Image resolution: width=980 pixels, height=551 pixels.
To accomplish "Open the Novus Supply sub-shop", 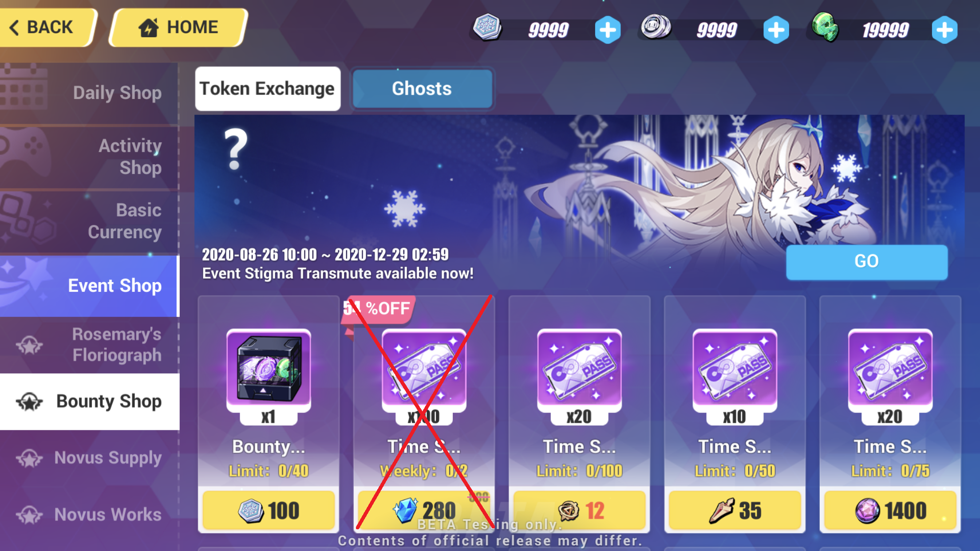I will [89, 458].
